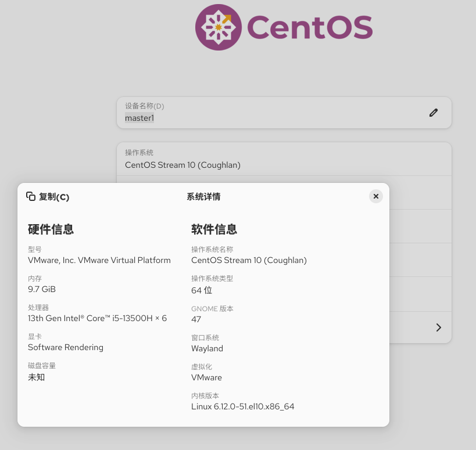
Task: Click the 复制(C) copy button
Action: tap(48, 196)
